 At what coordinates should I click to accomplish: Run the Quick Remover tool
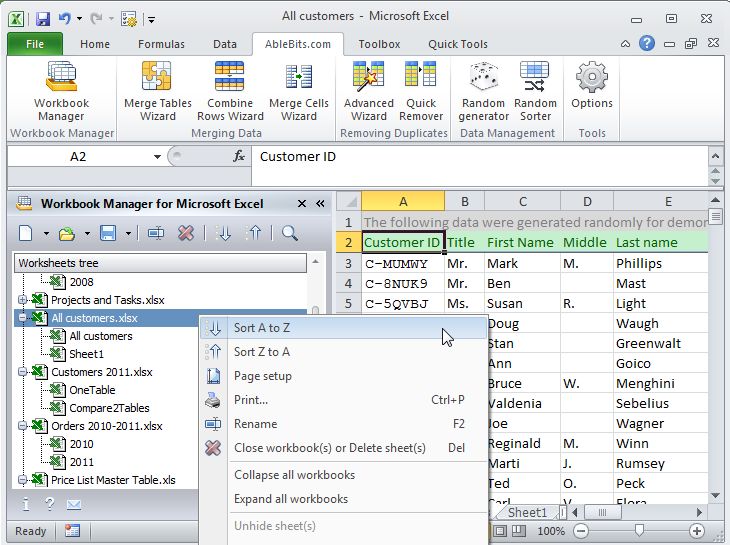point(421,91)
